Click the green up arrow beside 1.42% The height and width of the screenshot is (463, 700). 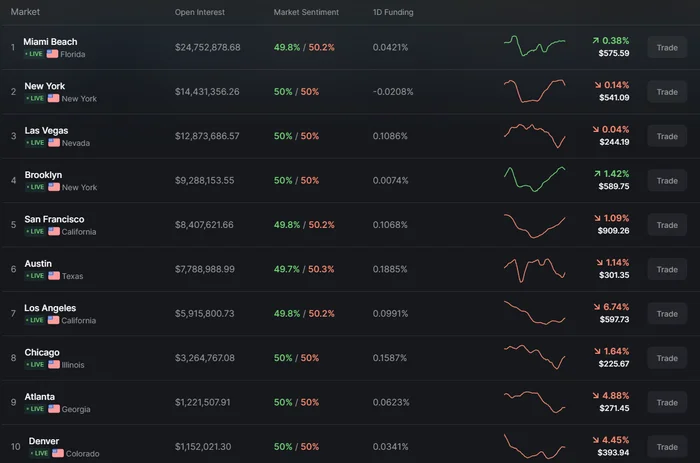click(x=597, y=174)
